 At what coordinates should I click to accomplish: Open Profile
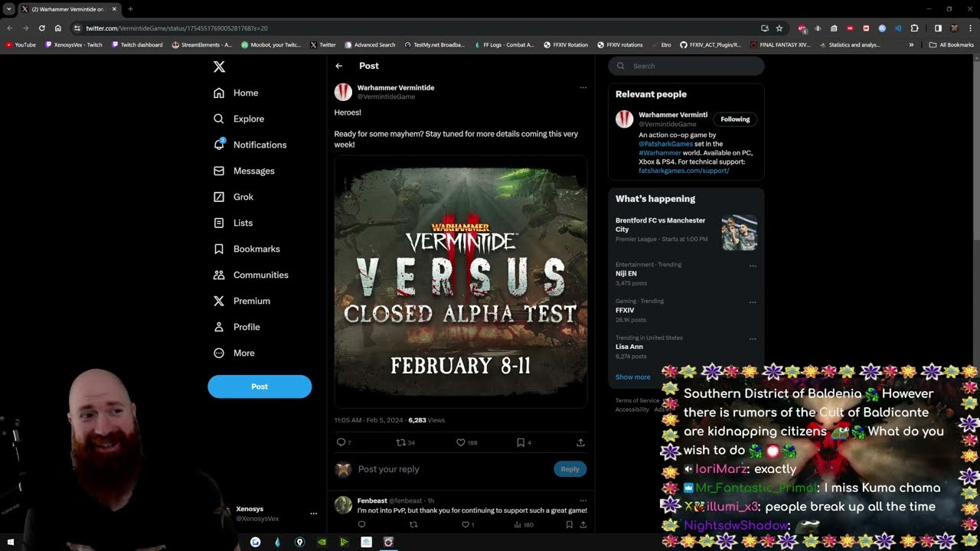coord(237,327)
